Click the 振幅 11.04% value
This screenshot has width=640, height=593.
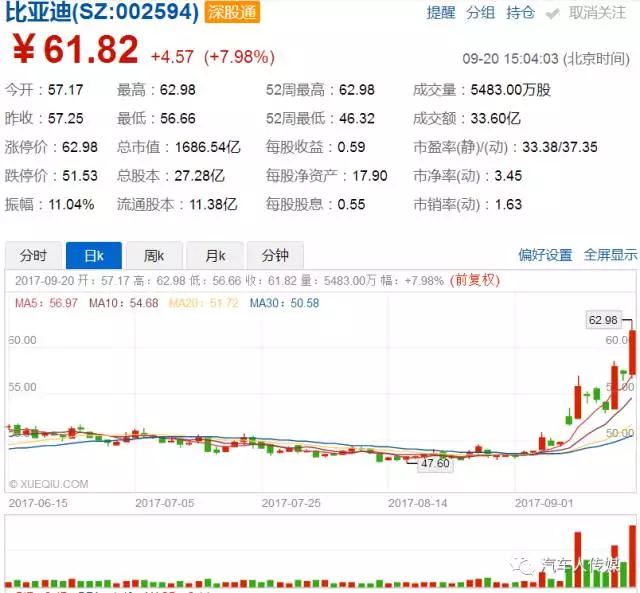click(x=49, y=204)
